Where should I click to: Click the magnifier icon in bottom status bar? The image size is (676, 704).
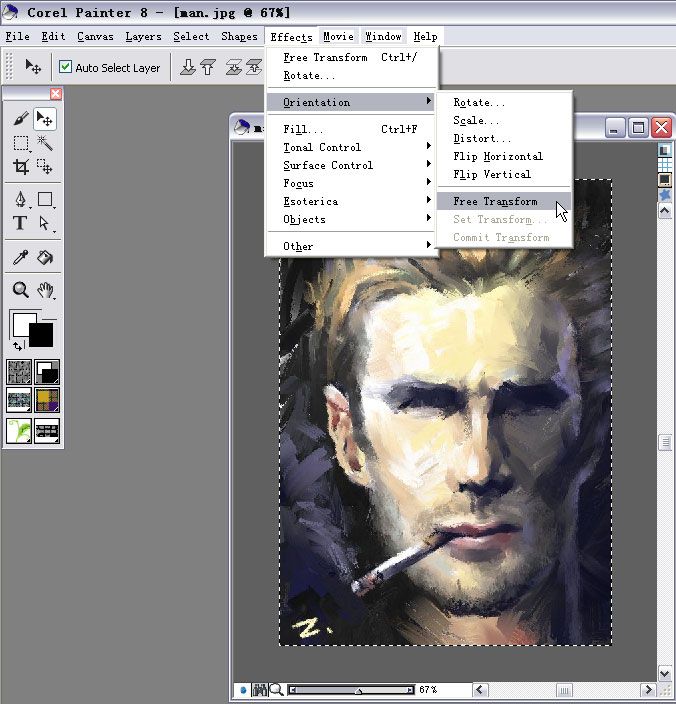(276, 689)
